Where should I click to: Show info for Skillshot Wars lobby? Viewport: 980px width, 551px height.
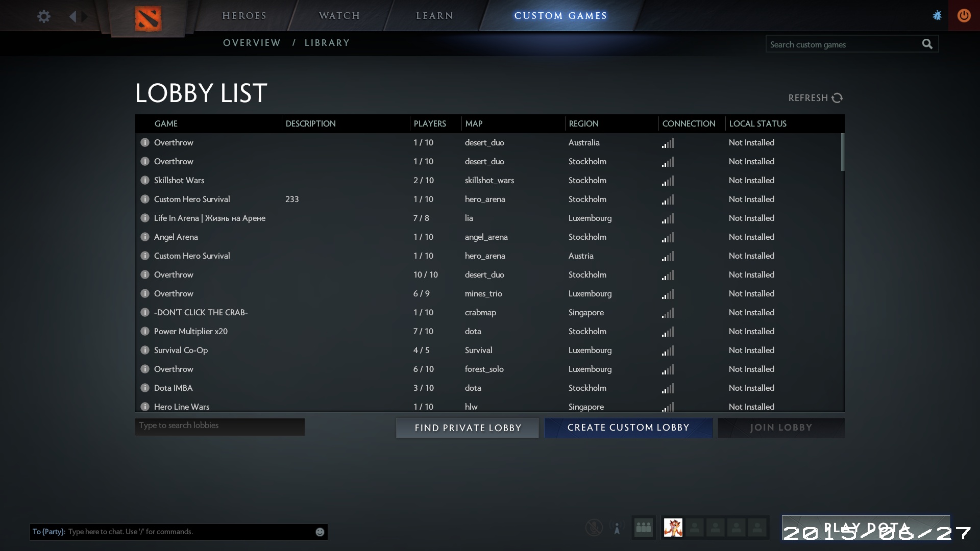(145, 180)
